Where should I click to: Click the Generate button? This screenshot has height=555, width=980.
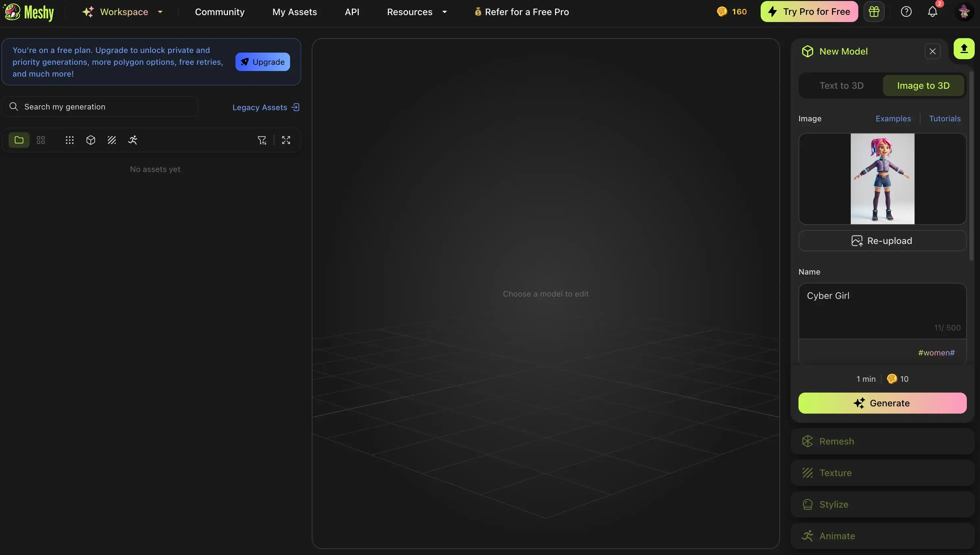pos(882,403)
